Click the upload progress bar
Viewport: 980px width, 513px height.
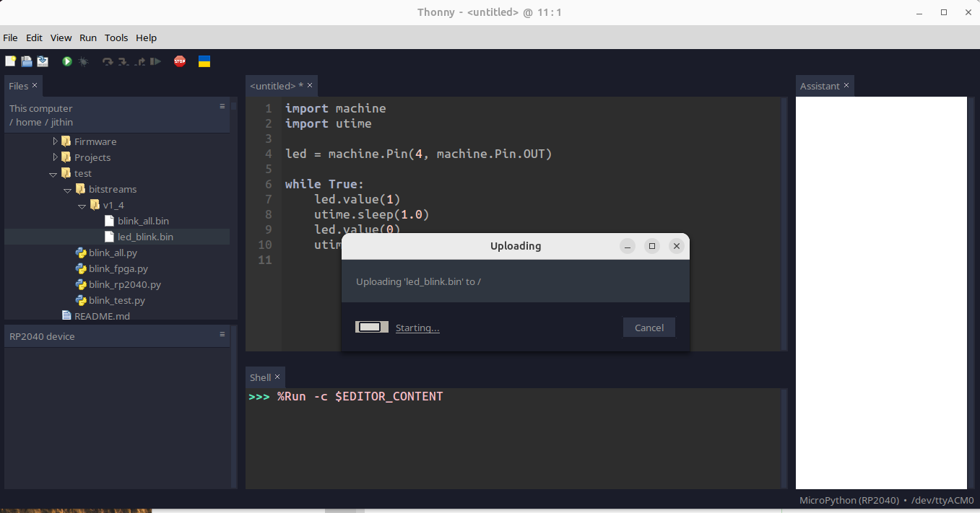click(x=371, y=328)
